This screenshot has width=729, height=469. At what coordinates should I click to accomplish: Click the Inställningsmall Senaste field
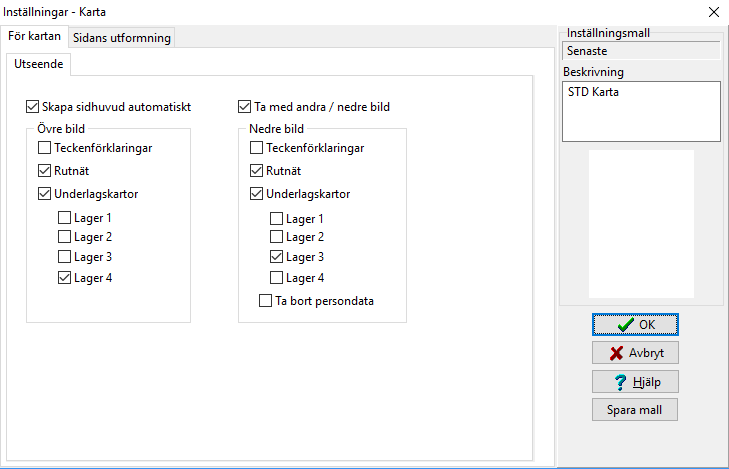point(641,51)
